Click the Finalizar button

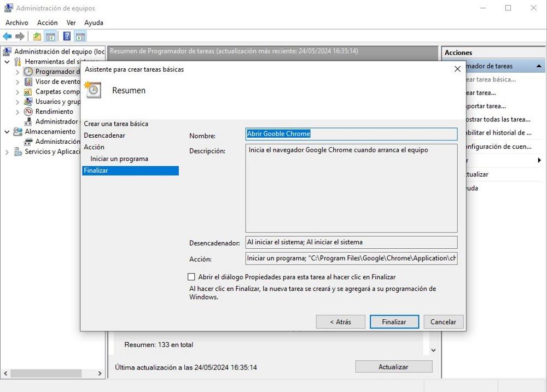pyautogui.click(x=394, y=321)
